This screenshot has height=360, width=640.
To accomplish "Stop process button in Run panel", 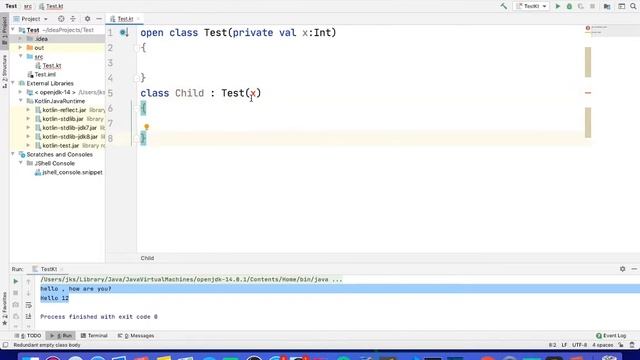I will click(16, 293).
